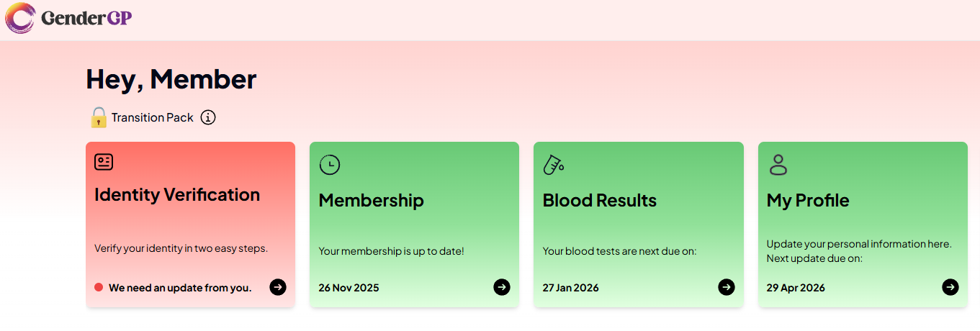Click "We need an update from you" text
The height and width of the screenshot is (331, 980).
180,288
